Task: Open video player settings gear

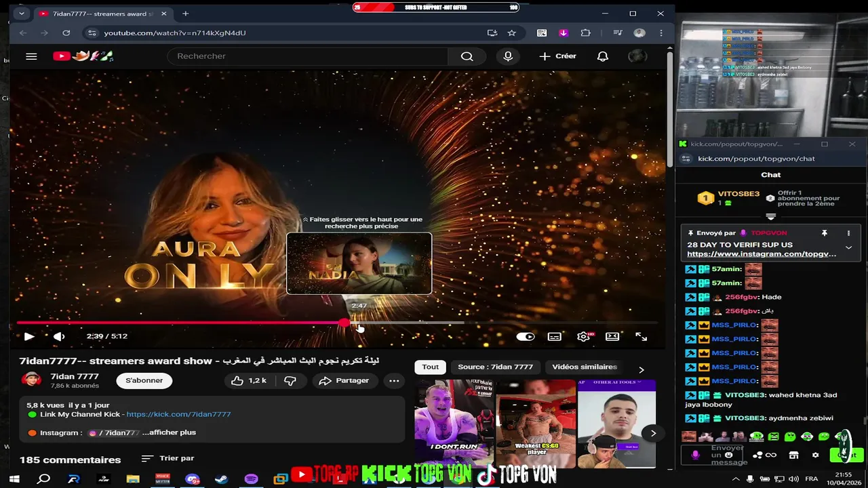Action: [x=584, y=336]
